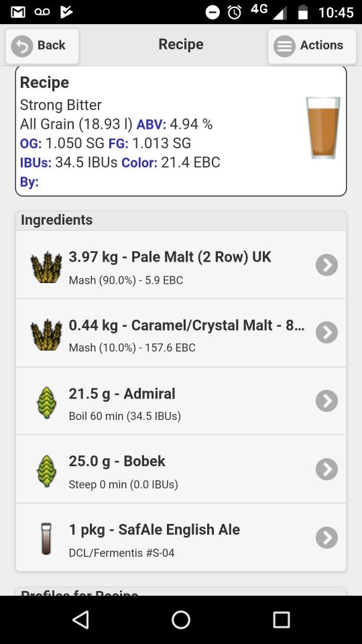The width and height of the screenshot is (362, 644).
Task: Tap the Android back triangle icon
Action: tap(80, 620)
